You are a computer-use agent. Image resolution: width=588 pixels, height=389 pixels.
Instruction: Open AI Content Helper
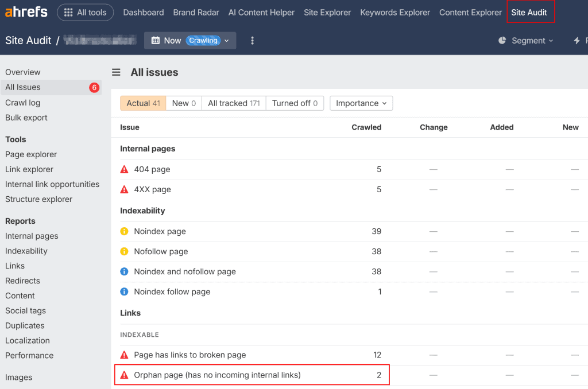pyautogui.click(x=261, y=13)
